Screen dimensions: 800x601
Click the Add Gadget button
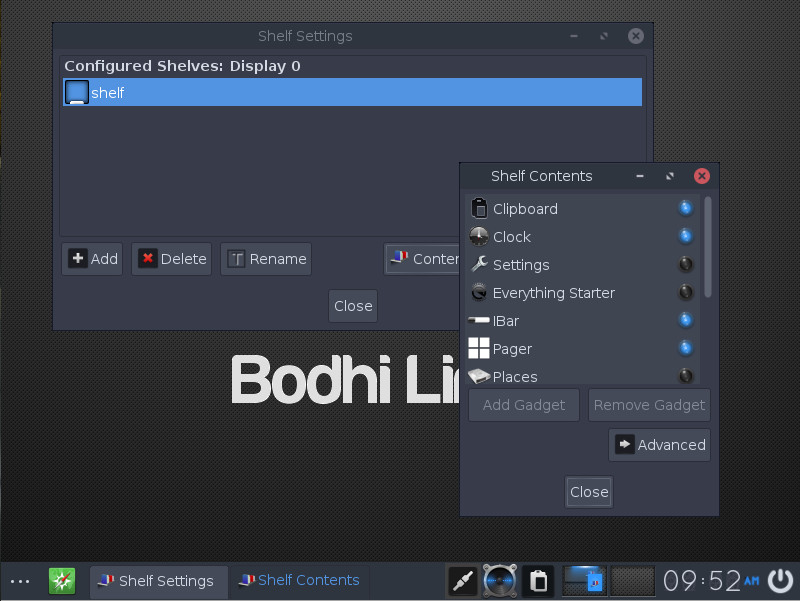pyautogui.click(x=524, y=405)
